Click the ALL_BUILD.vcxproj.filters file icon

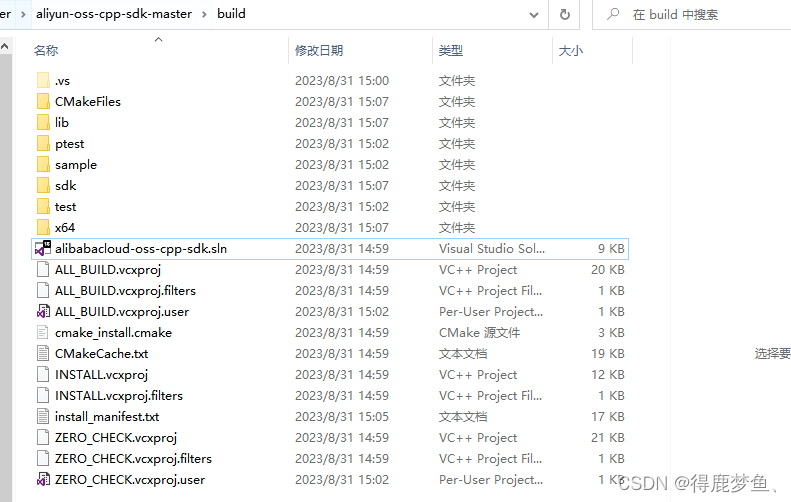pos(43,291)
